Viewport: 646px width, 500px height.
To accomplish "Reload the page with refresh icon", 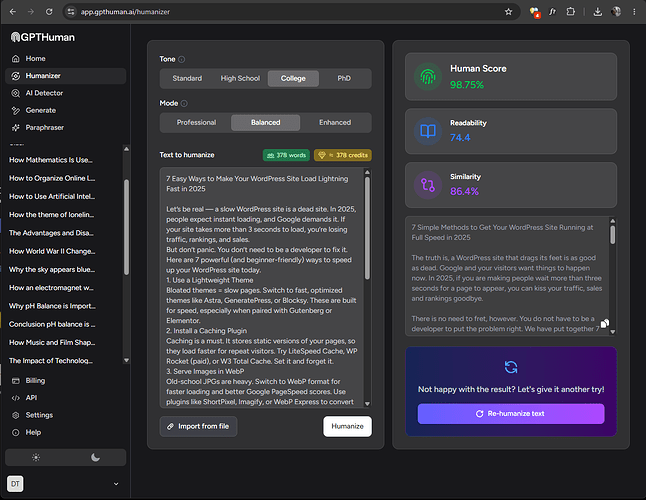I will pyautogui.click(x=49, y=12).
